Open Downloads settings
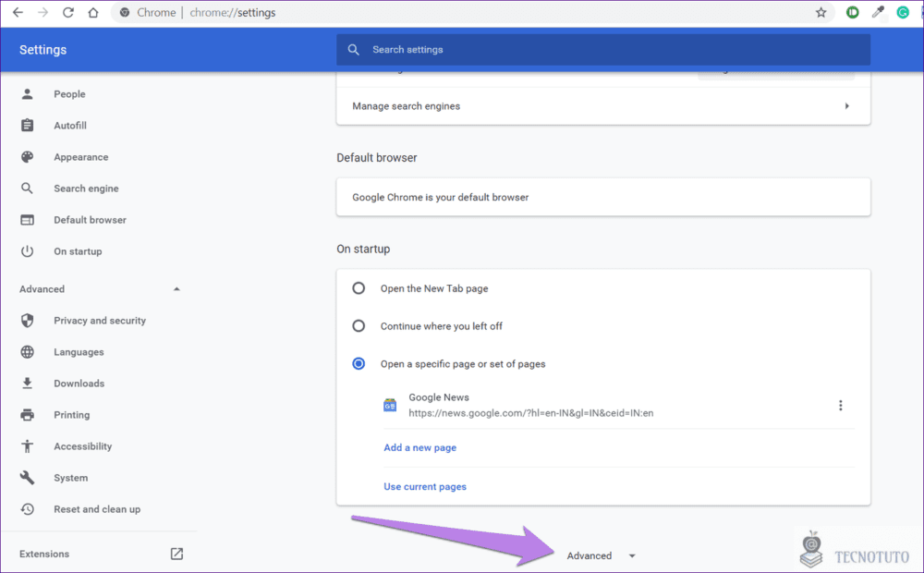Screen dimensions: 924x573 (79, 384)
